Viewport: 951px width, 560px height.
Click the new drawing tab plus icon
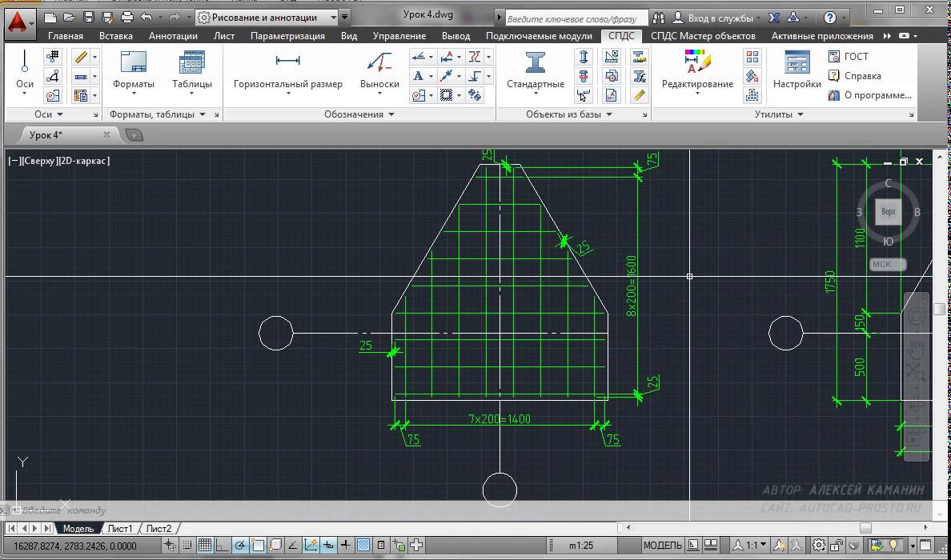(134, 134)
